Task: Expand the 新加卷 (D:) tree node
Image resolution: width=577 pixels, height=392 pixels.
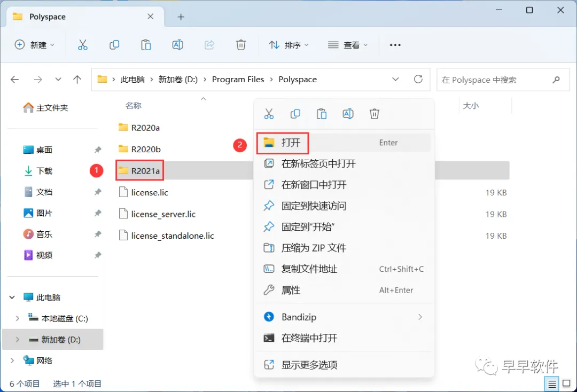Action: click(x=17, y=340)
